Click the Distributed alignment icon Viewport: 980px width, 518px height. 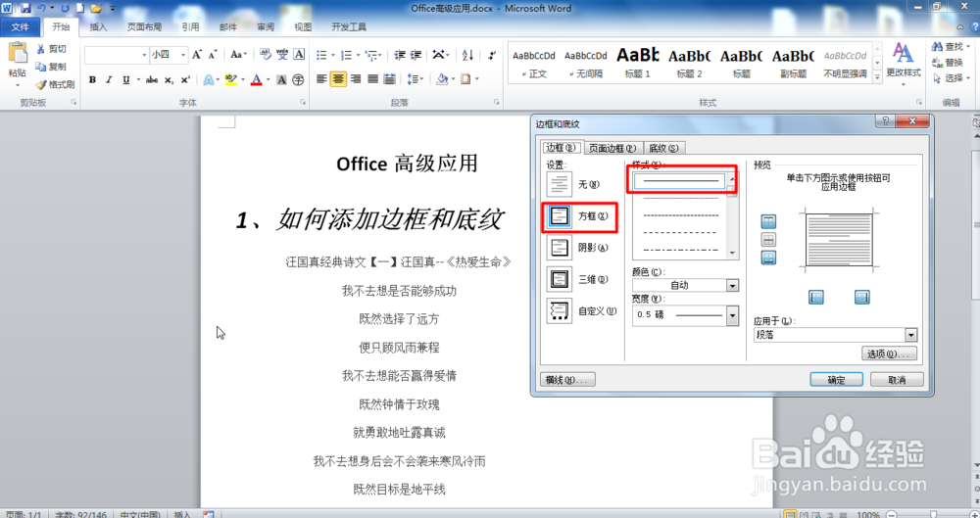point(389,79)
